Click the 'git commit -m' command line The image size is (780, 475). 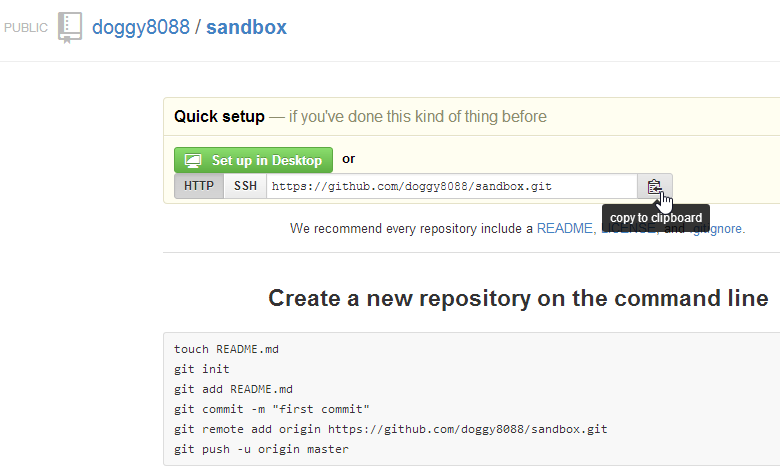point(272,409)
